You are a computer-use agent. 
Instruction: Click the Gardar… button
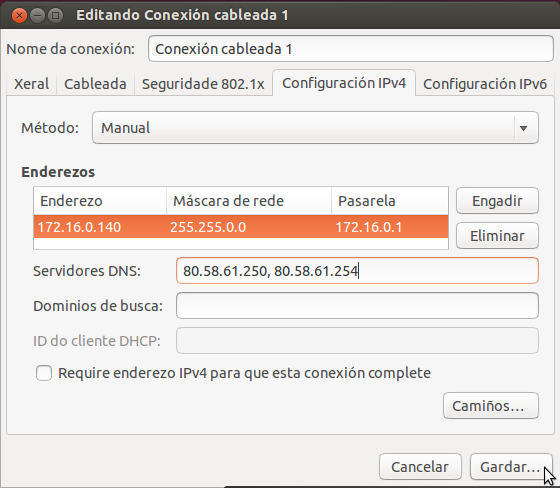[x=511, y=467]
